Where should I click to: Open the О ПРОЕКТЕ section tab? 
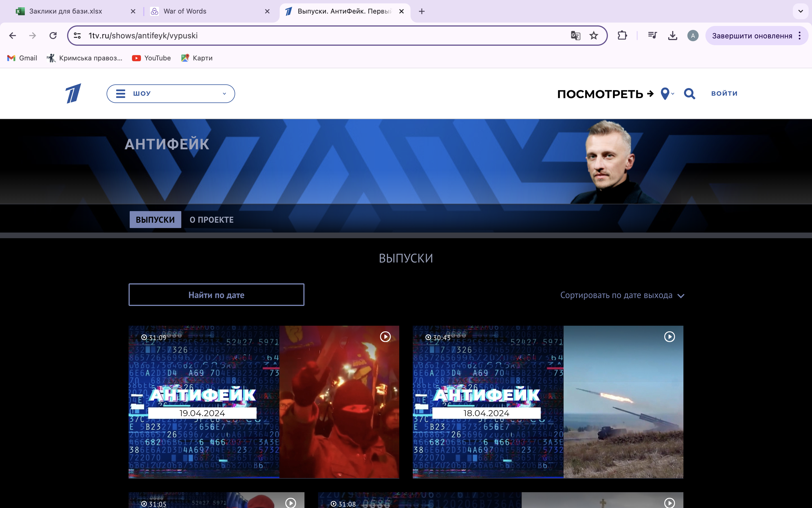212,220
